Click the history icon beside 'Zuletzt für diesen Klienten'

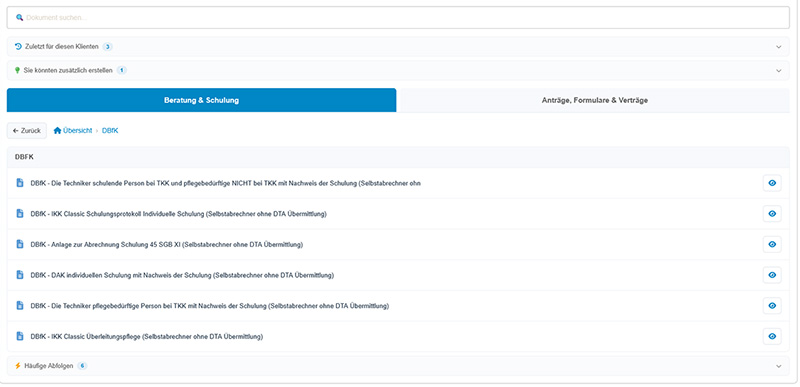pos(18,46)
